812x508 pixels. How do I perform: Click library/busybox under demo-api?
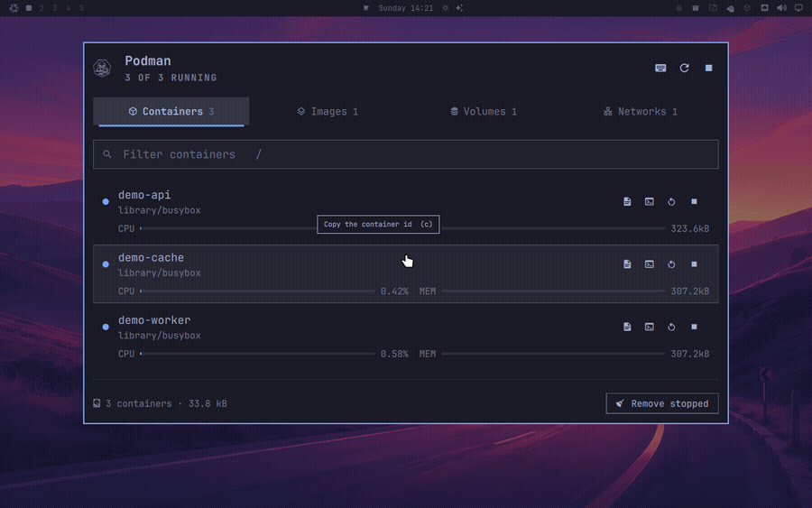click(160, 210)
